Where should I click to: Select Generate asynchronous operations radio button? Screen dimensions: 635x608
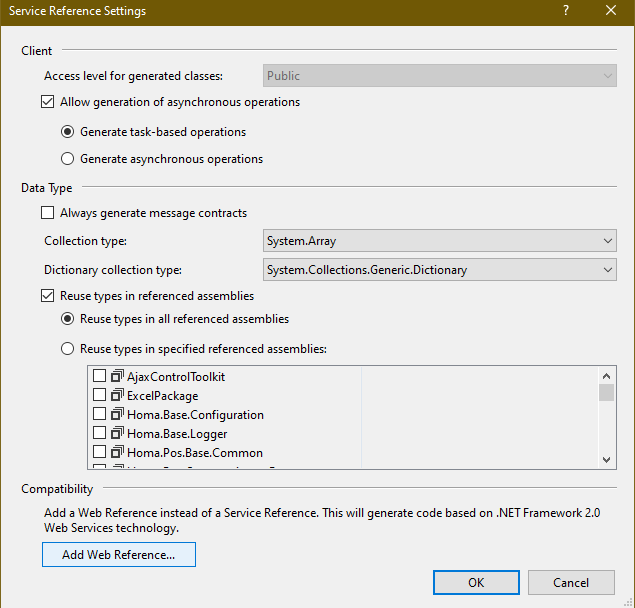coord(67,159)
